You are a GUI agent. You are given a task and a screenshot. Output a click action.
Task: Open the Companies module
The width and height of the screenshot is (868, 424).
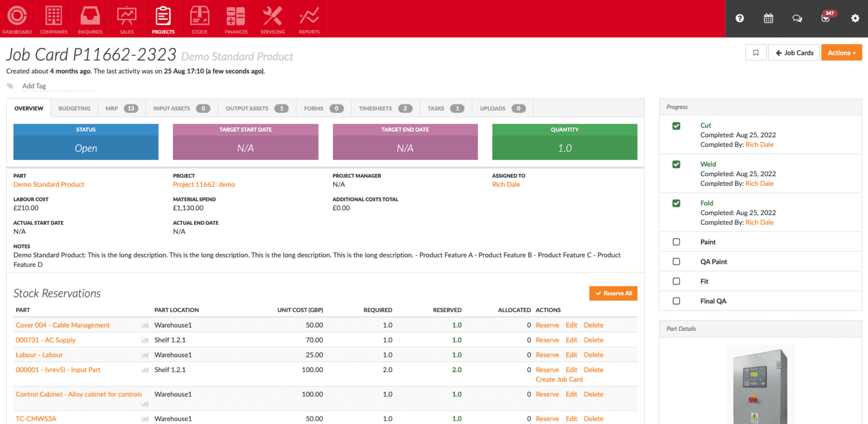click(x=53, y=19)
